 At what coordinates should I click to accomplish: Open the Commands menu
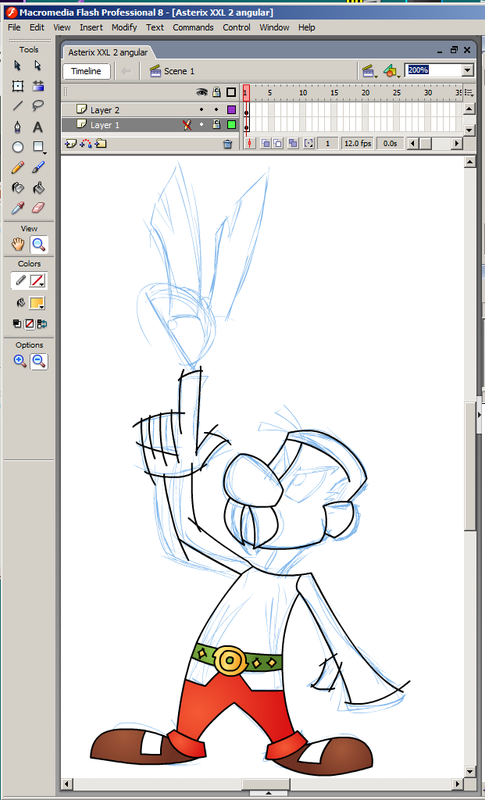[x=193, y=28]
